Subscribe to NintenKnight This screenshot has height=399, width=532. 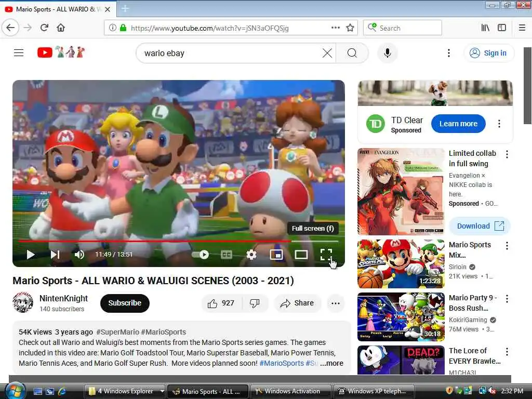coord(125,303)
